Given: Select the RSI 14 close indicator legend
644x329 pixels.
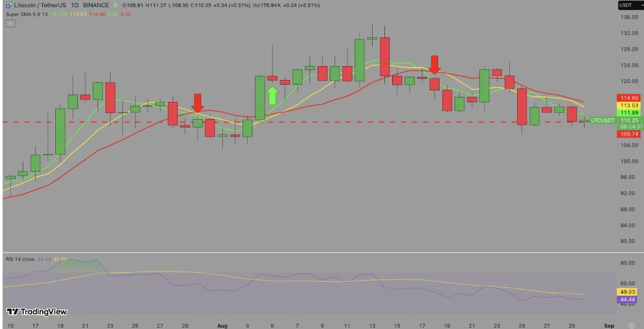Looking at the screenshot, I should click(x=20, y=258).
